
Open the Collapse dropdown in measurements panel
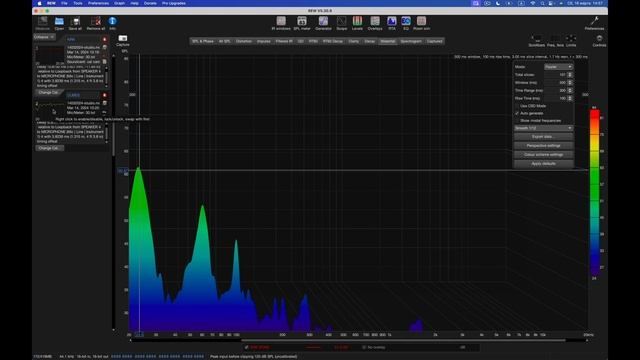point(44,37)
